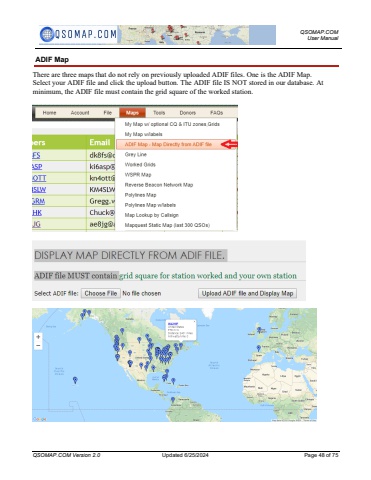Click the marker in northern South America
This screenshot has height=480, width=371.
coord(173,400)
